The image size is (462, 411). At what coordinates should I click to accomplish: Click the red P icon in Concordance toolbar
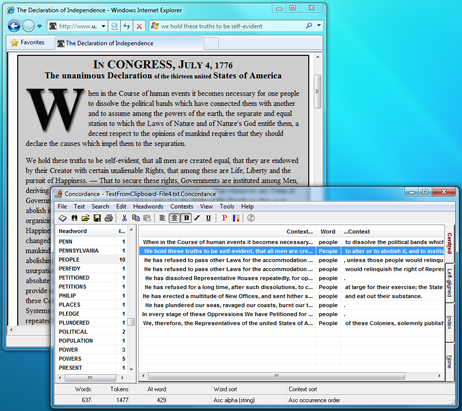(x=224, y=218)
